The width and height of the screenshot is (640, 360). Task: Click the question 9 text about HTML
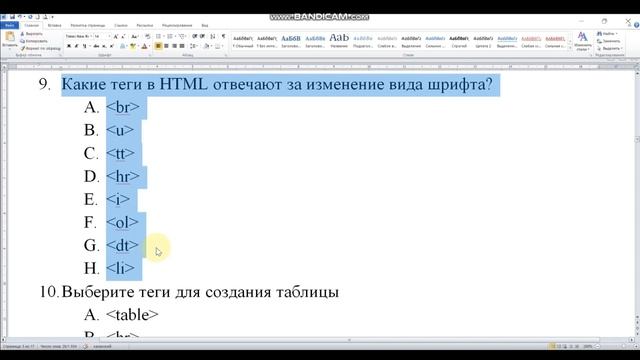(x=277, y=84)
